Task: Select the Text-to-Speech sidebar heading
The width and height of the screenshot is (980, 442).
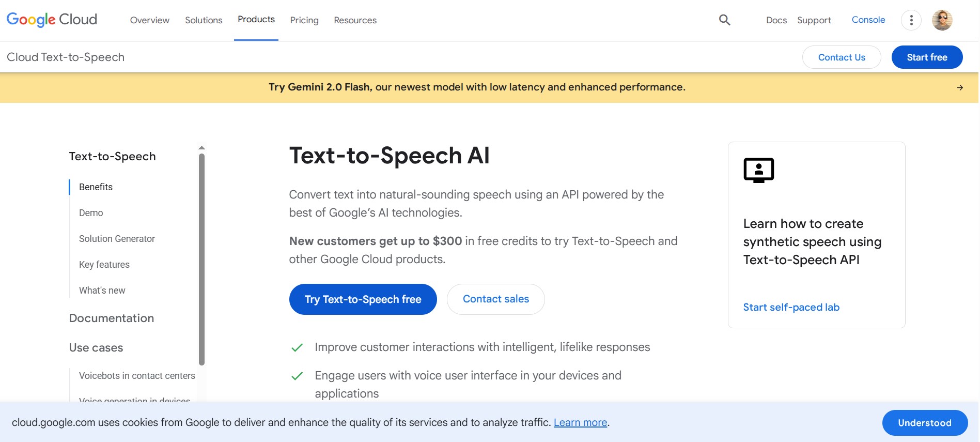Action: tap(112, 156)
